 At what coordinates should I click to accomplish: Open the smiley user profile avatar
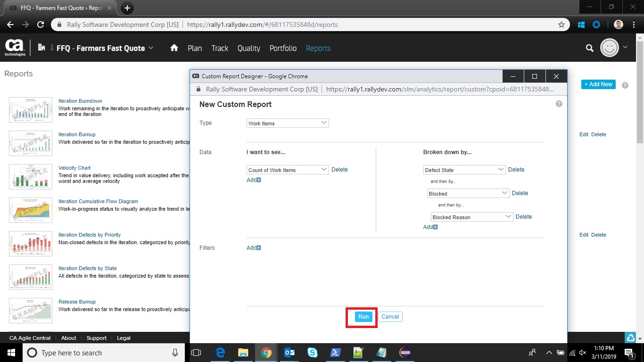pos(609,48)
